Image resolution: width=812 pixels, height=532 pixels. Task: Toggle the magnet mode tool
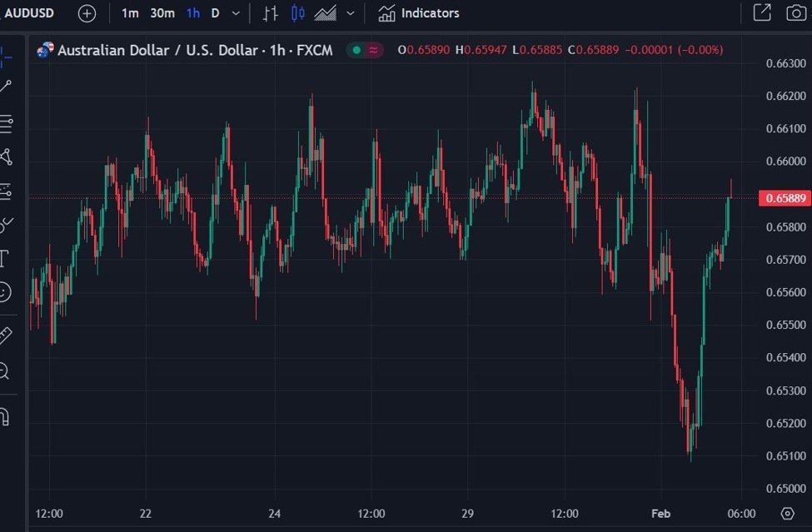(x=4, y=416)
